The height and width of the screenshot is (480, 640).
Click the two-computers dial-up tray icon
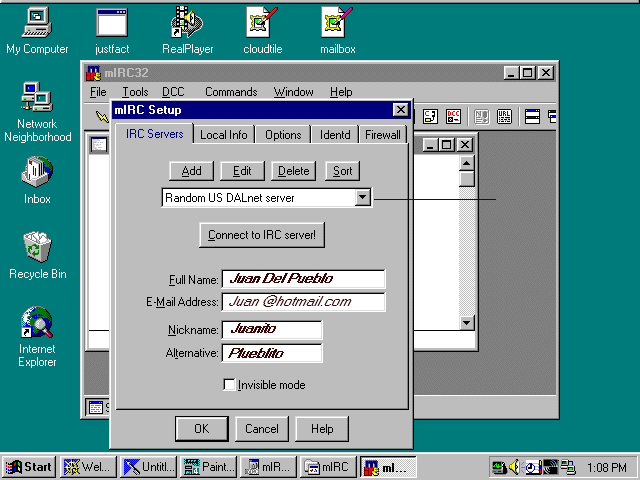(568, 467)
